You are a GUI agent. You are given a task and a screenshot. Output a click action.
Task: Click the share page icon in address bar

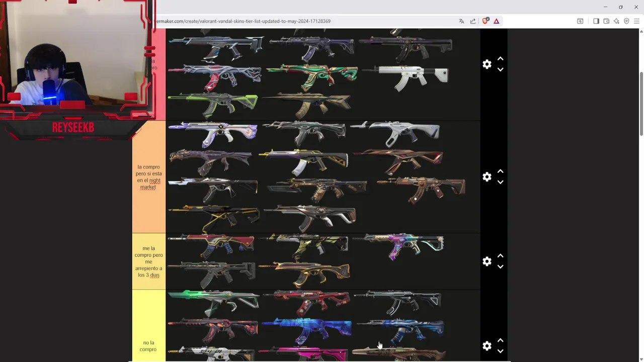pos(473,21)
